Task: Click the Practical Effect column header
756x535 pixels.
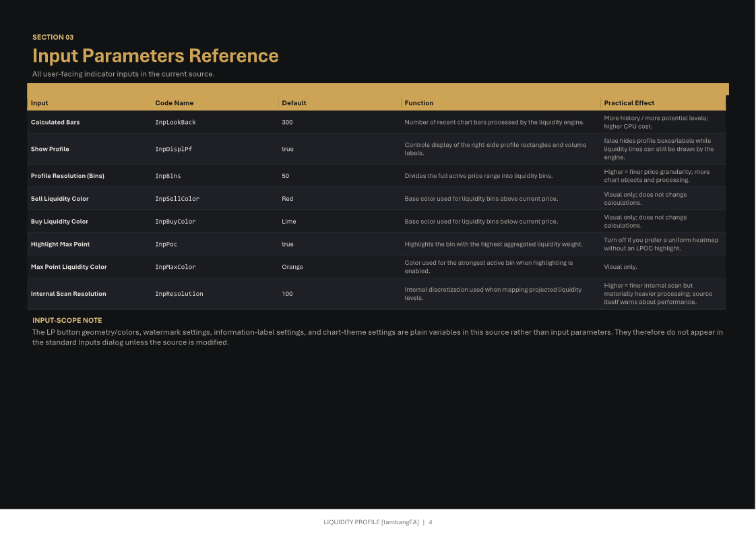Action: tap(629, 103)
